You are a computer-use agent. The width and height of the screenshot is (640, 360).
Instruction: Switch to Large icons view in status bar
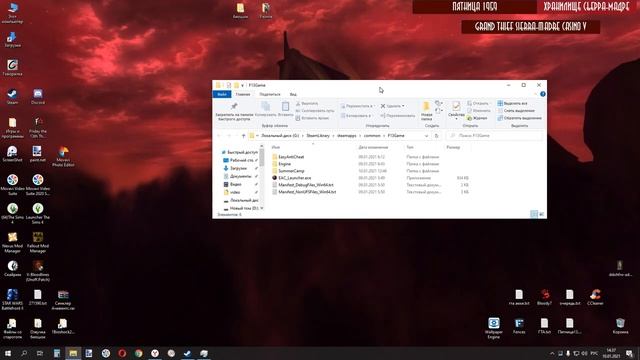pos(542,214)
